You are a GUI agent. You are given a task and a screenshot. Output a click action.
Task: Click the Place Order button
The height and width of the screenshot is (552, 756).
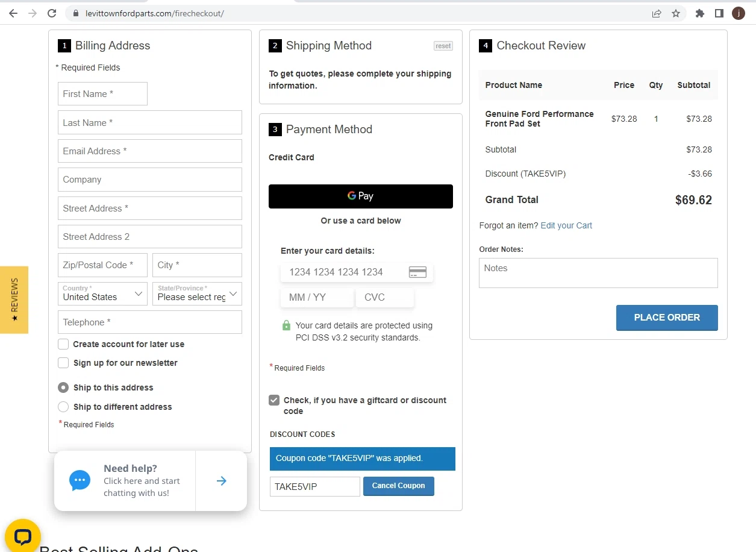click(667, 318)
